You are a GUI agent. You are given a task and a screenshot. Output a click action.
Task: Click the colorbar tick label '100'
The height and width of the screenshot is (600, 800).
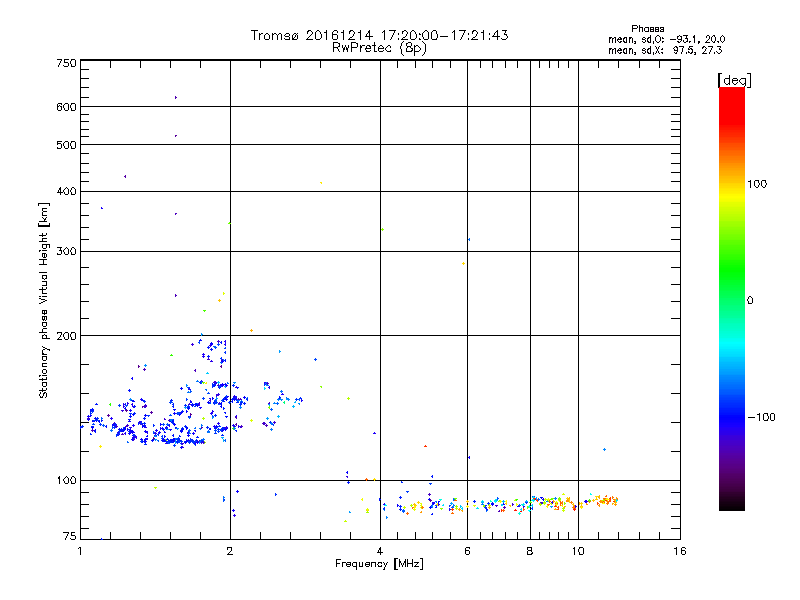point(757,184)
